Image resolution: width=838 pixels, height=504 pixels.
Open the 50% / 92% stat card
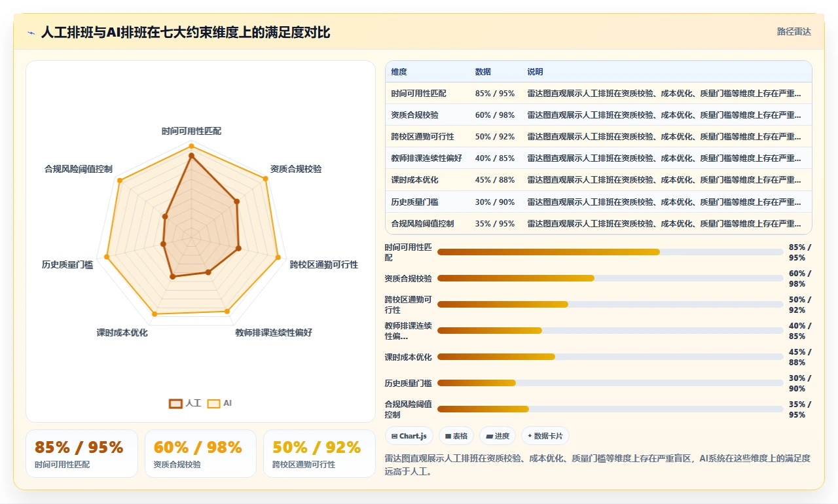tap(319, 454)
